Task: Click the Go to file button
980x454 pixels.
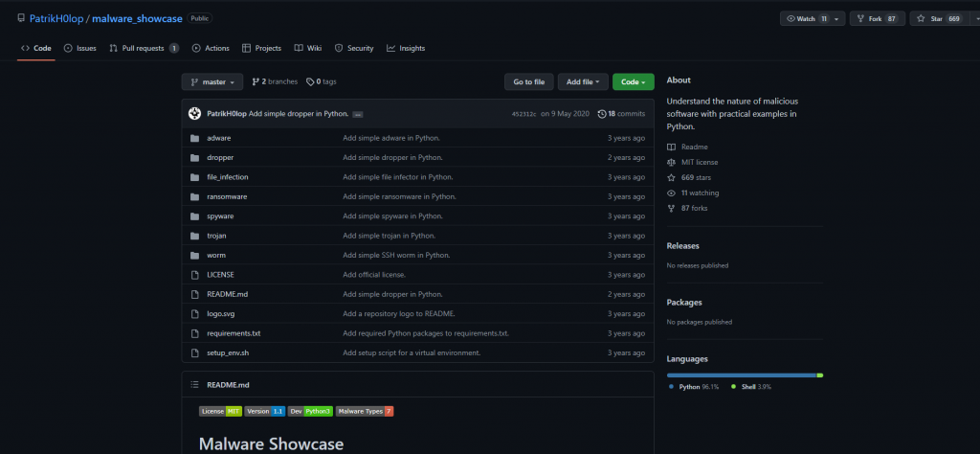Action: point(529,82)
